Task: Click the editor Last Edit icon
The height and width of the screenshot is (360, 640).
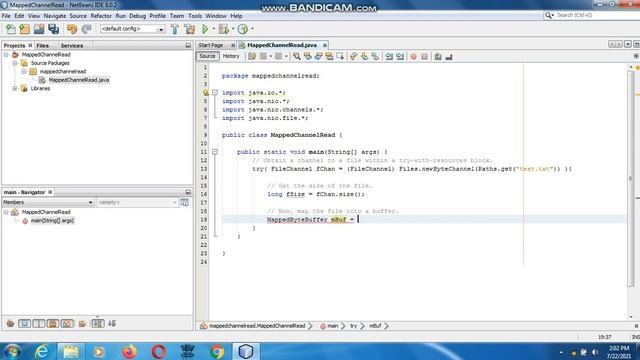Action: 252,56
